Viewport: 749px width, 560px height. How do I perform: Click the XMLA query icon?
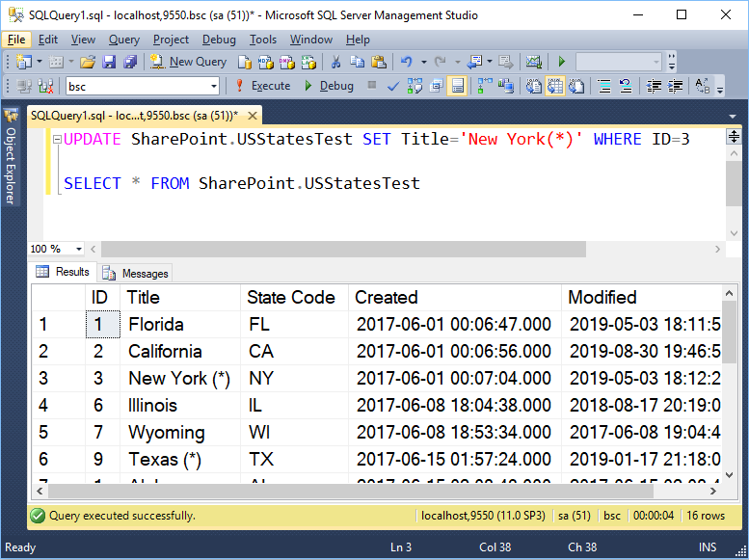(308, 62)
